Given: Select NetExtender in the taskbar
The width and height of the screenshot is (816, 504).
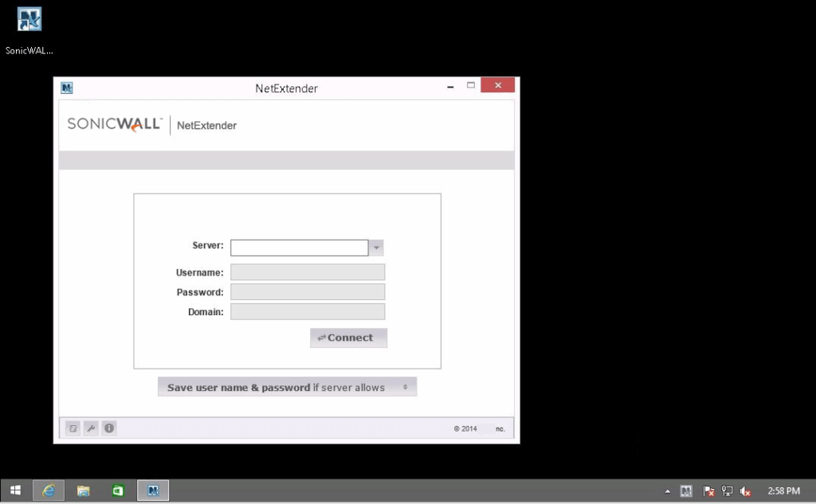Looking at the screenshot, I should 153,490.
